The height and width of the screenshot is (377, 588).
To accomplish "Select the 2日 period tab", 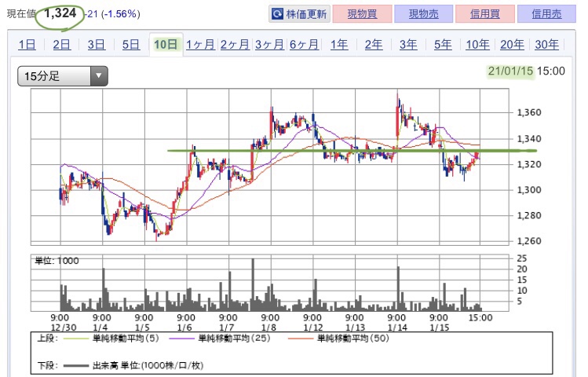I will point(61,45).
